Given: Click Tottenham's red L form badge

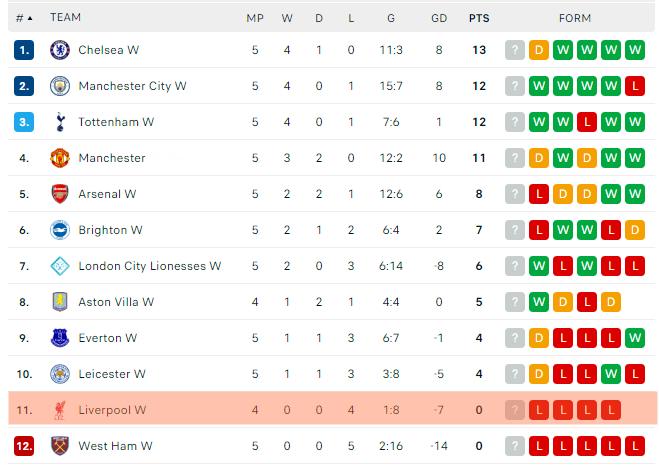Looking at the screenshot, I should pyautogui.click(x=587, y=122).
